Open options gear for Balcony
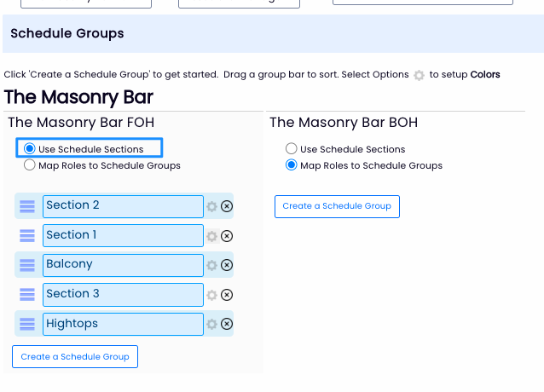Image resolution: width=544 pixels, height=392 pixels. 211,266
